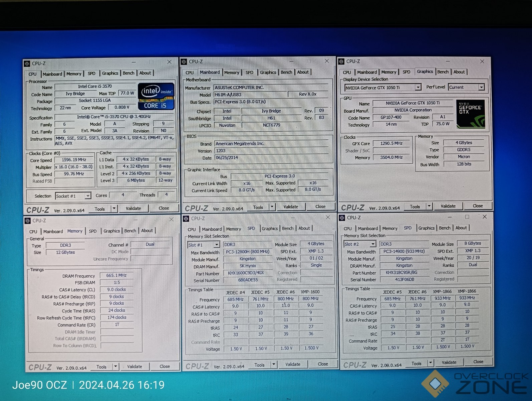Image resolution: width=532 pixels, height=401 pixels.
Task: Expand the Tools arrow in the Slot #1 window
Action: [274, 365]
